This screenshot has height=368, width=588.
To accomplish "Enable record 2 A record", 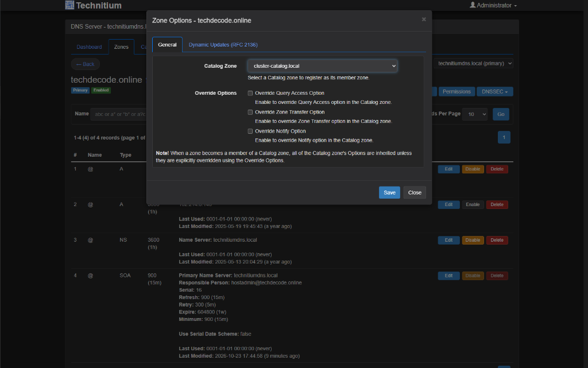I will point(473,204).
